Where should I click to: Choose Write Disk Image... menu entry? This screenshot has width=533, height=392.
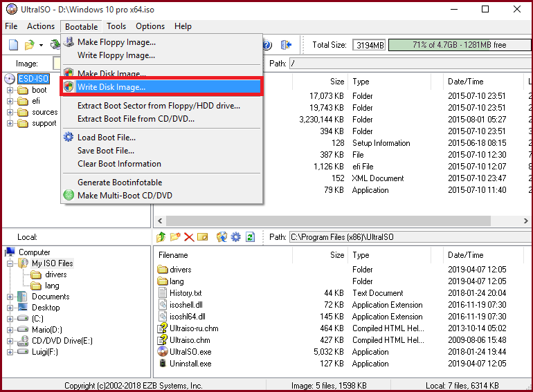click(161, 87)
